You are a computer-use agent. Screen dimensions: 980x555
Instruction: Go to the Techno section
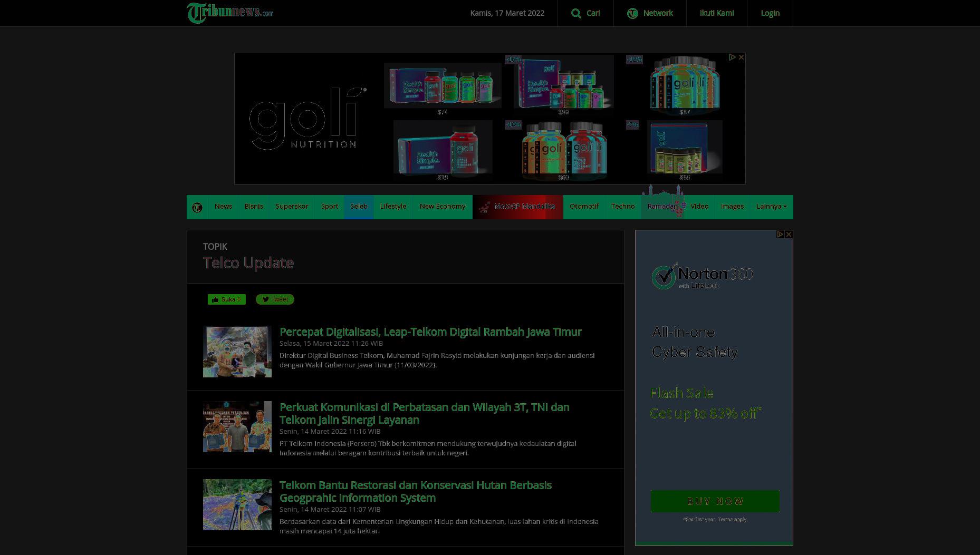point(623,207)
